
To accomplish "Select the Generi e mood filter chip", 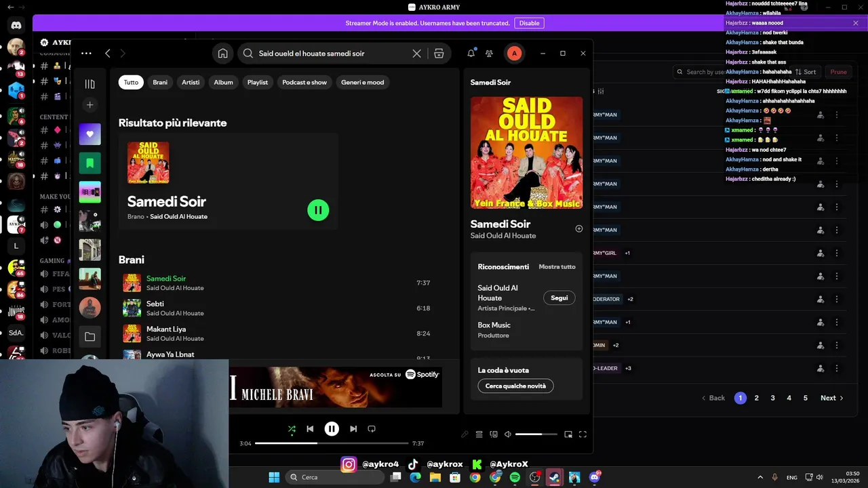I will pyautogui.click(x=362, y=82).
